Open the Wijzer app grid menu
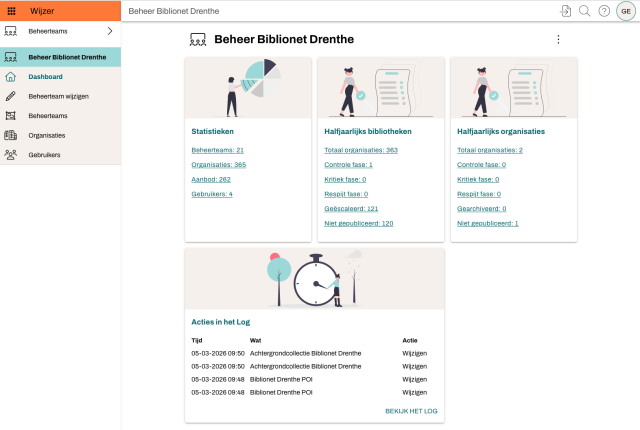Viewport: 640px width, 430px height. pyautogui.click(x=11, y=10)
